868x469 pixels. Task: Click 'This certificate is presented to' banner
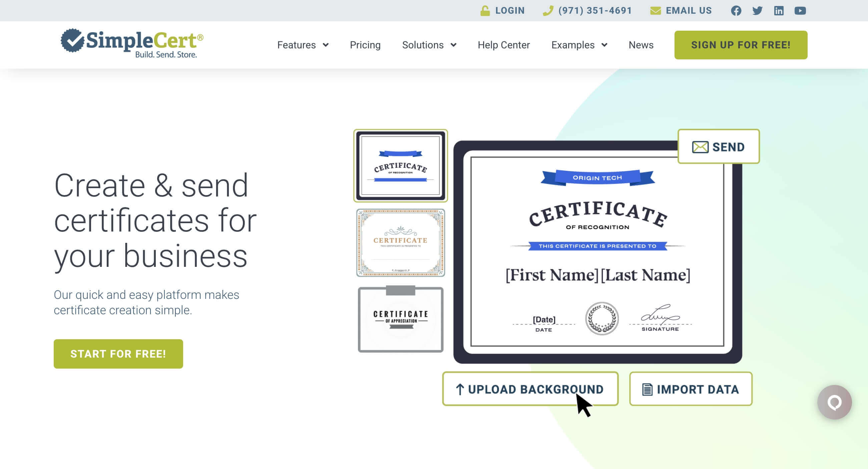pos(597,246)
